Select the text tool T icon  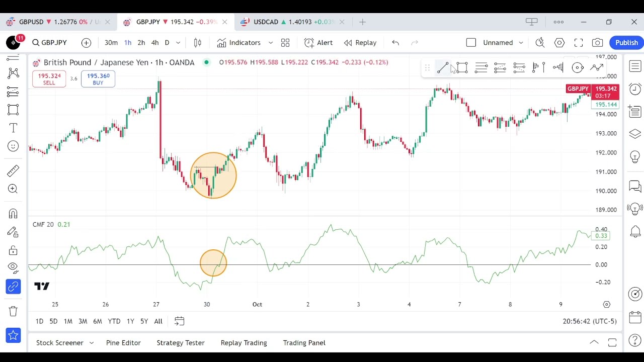tap(13, 128)
